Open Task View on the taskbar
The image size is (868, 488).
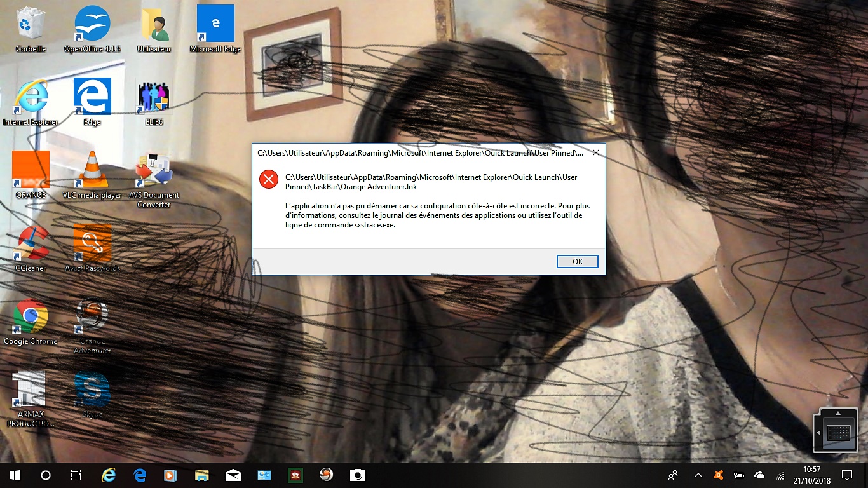tap(76, 475)
